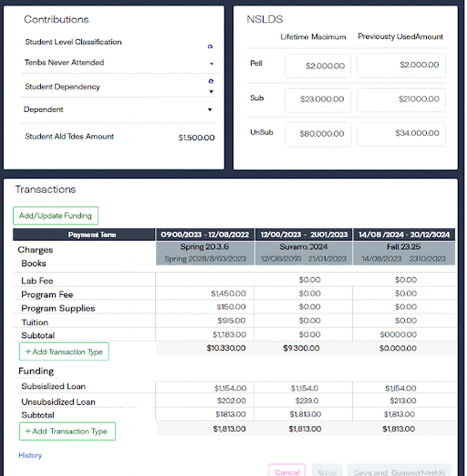
Task: Click the $0000.00 subtotal under Fall 23.25
Action: pyautogui.click(x=398, y=334)
